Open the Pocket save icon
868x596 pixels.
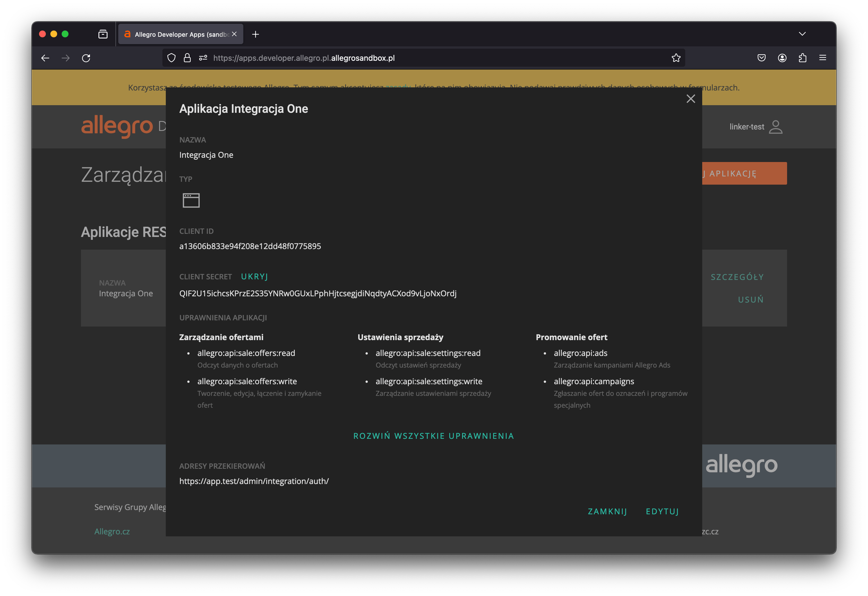pyautogui.click(x=761, y=58)
